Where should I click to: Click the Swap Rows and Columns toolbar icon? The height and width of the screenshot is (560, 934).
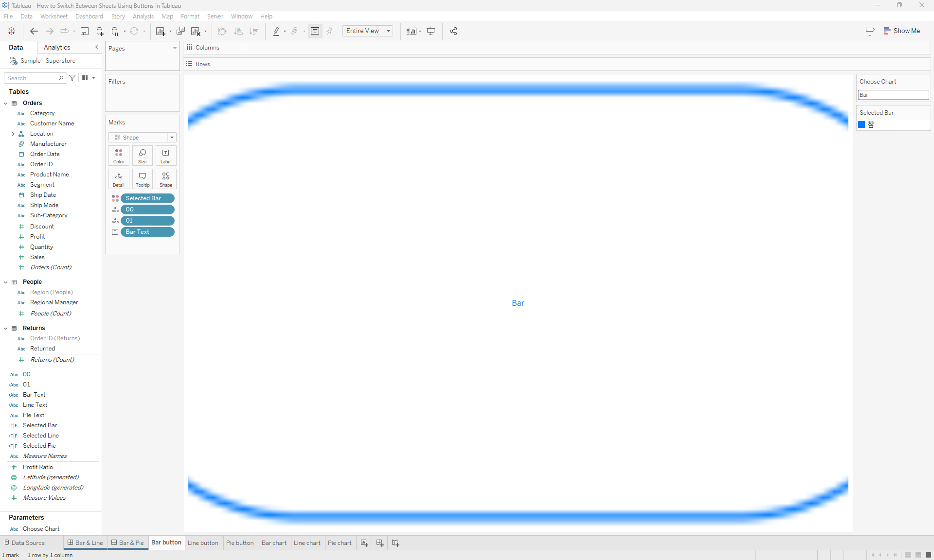[x=222, y=31]
